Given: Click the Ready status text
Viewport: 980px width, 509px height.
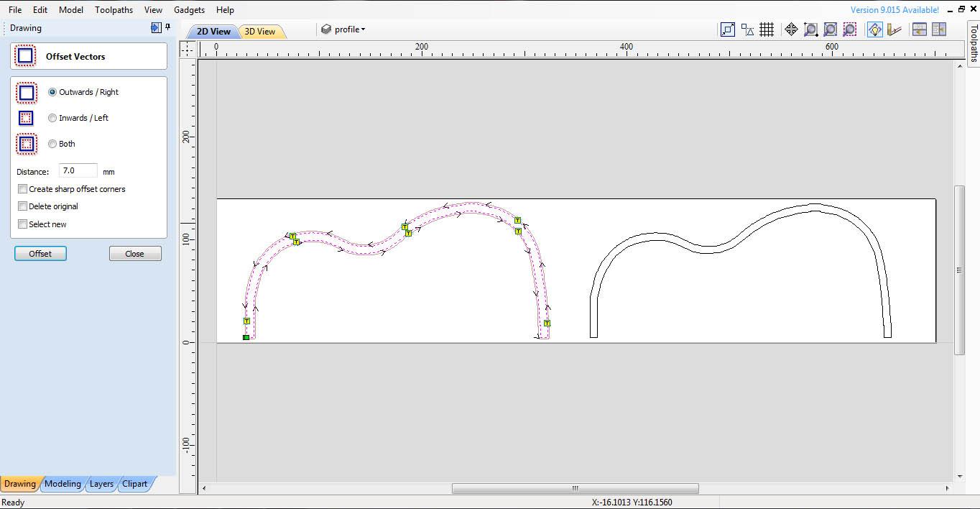Looking at the screenshot, I should 13,503.
